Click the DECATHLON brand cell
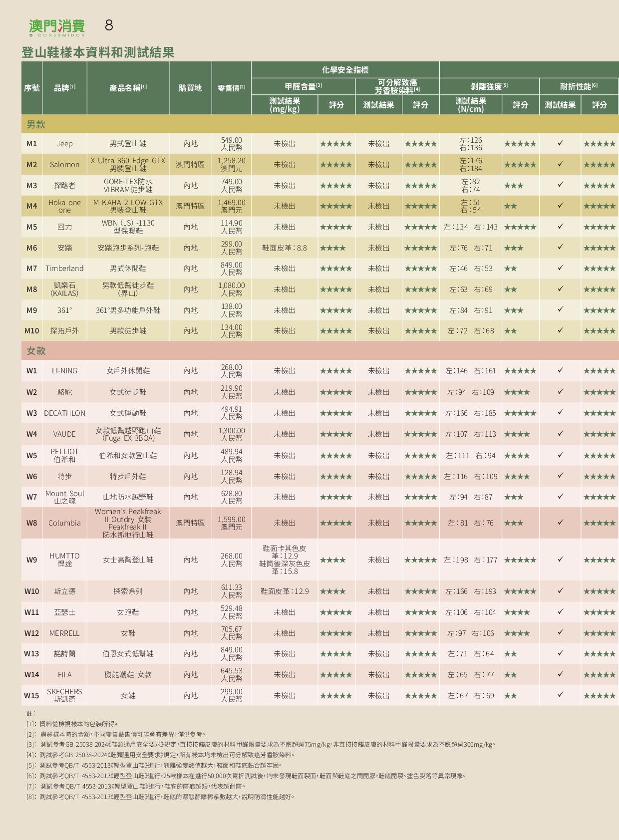This screenshot has width=619, height=840. click(64, 413)
